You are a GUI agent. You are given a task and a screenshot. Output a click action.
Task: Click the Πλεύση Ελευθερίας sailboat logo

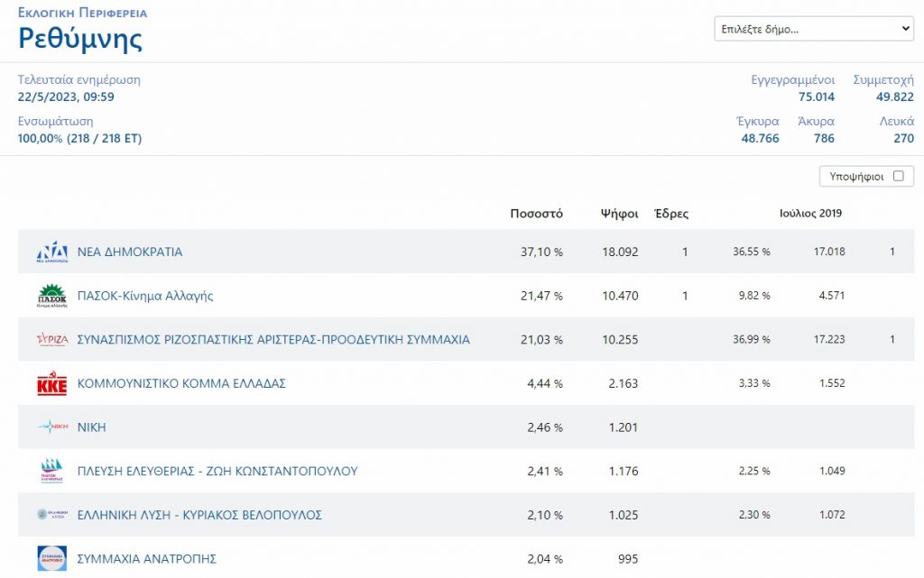pos(51,472)
